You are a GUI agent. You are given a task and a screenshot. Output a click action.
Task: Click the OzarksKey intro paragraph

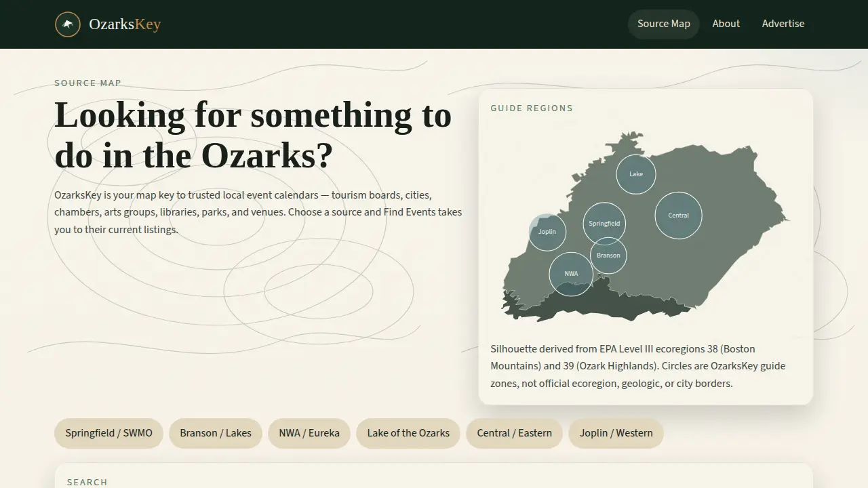tap(258, 212)
